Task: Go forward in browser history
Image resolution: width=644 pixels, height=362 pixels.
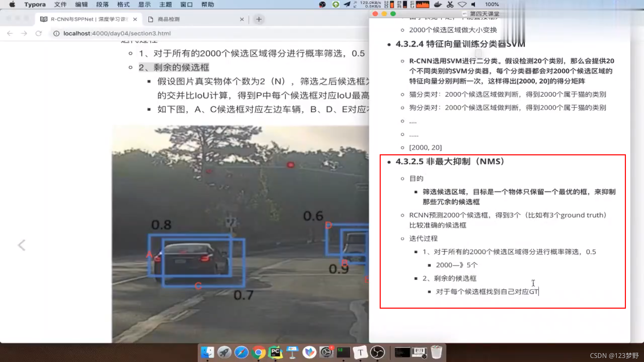Action: (x=24, y=33)
